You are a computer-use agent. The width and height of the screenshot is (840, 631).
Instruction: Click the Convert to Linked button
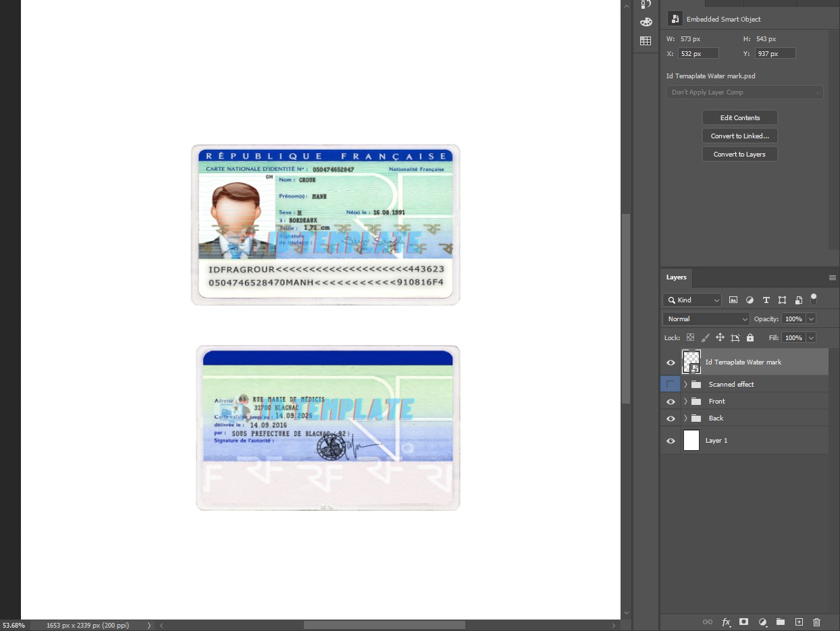coord(740,136)
